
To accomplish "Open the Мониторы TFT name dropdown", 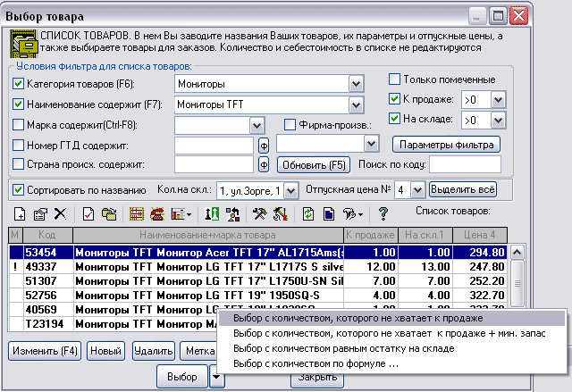I will (x=356, y=105).
